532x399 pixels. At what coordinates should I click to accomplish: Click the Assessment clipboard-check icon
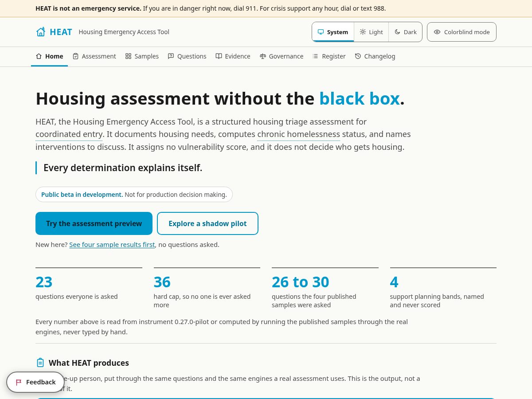[75, 56]
